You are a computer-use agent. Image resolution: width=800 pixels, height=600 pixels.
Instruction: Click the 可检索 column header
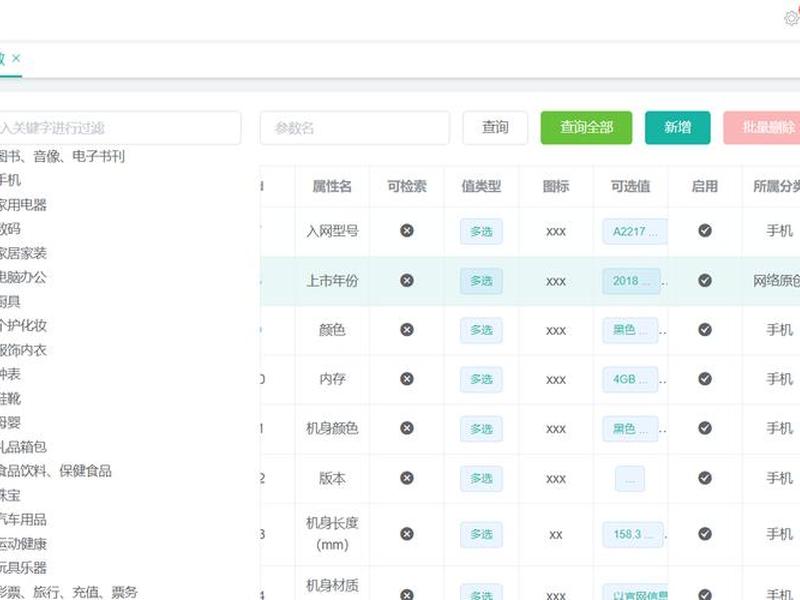[x=407, y=187]
